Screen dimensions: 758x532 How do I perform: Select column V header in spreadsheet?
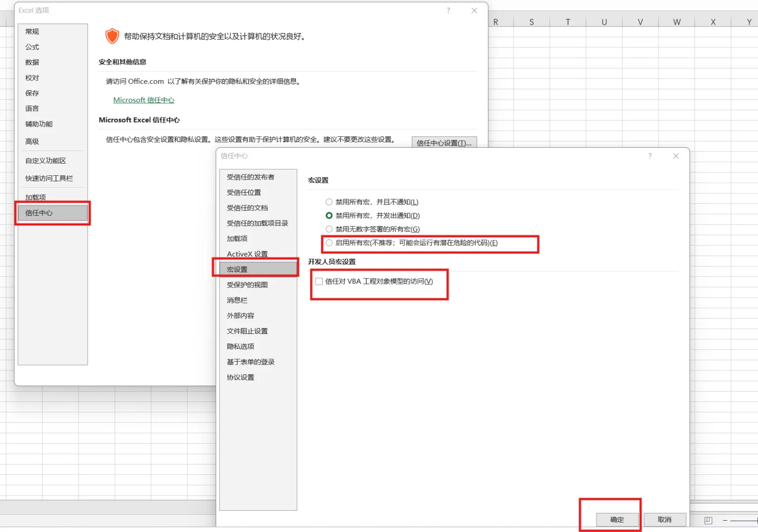pyautogui.click(x=640, y=22)
